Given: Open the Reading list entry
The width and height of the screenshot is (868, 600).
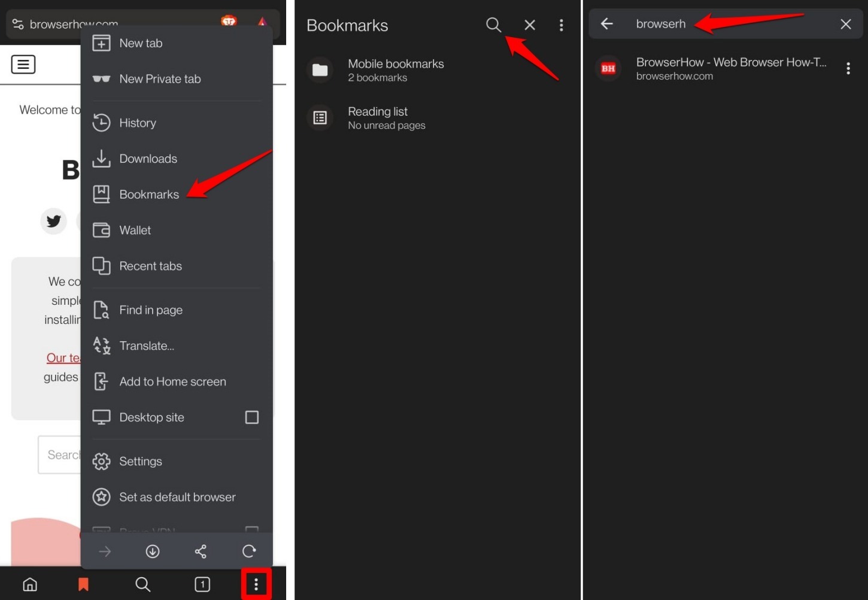Looking at the screenshot, I should click(437, 118).
